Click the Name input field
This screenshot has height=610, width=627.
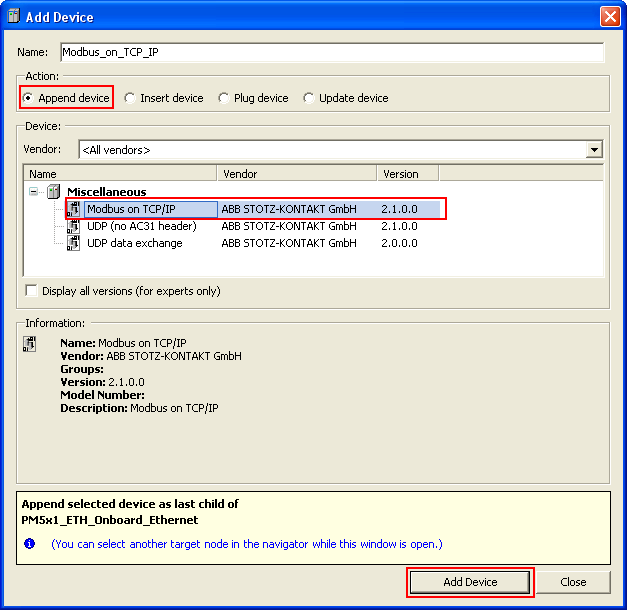point(332,52)
